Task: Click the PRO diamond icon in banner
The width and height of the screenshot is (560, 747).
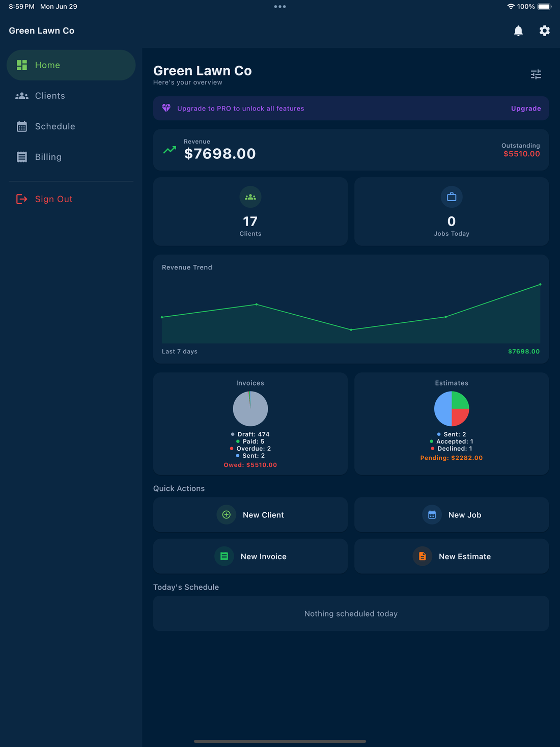Action: [166, 108]
